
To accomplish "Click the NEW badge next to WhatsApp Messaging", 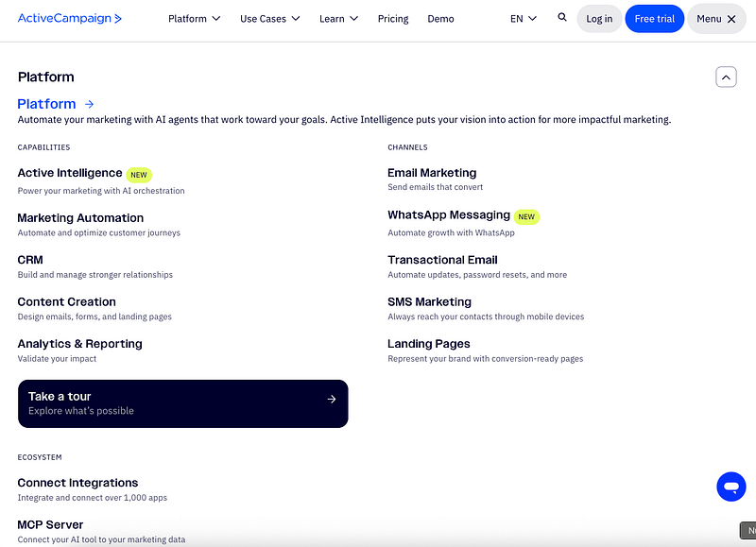I will [526, 216].
